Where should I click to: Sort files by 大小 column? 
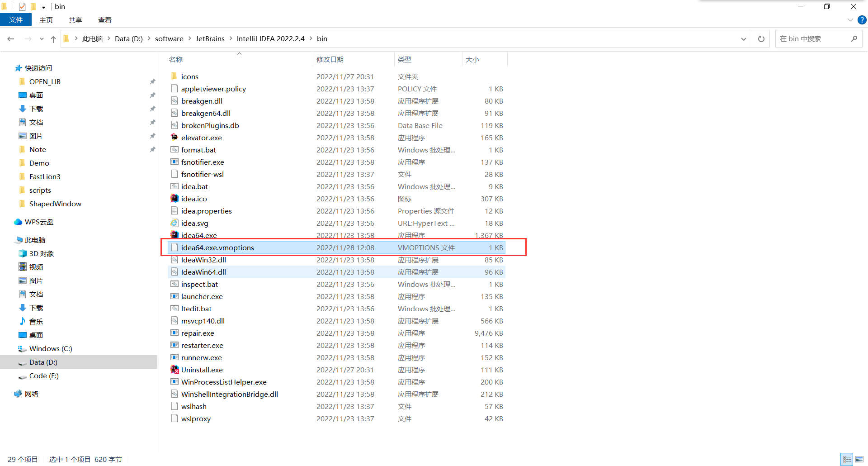pos(472,60)
